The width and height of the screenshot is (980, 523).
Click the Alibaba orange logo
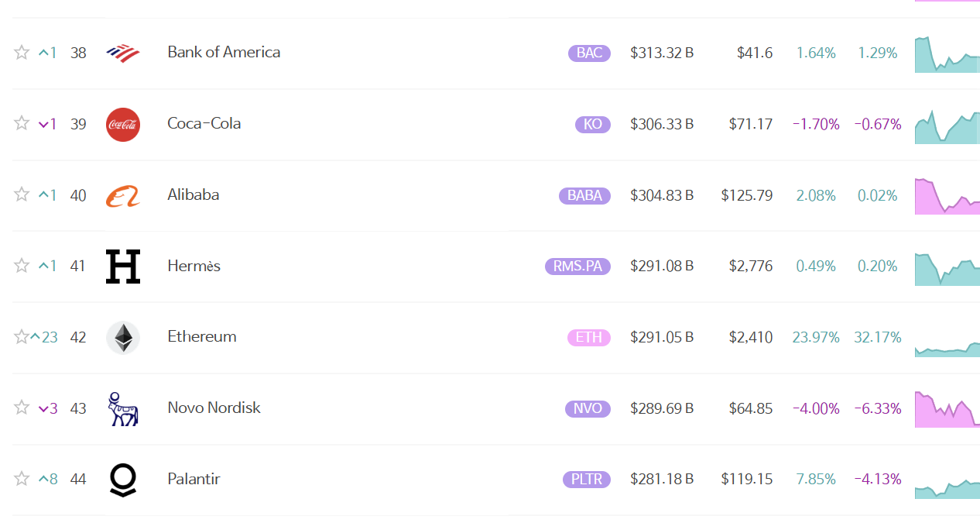[122, 195]
